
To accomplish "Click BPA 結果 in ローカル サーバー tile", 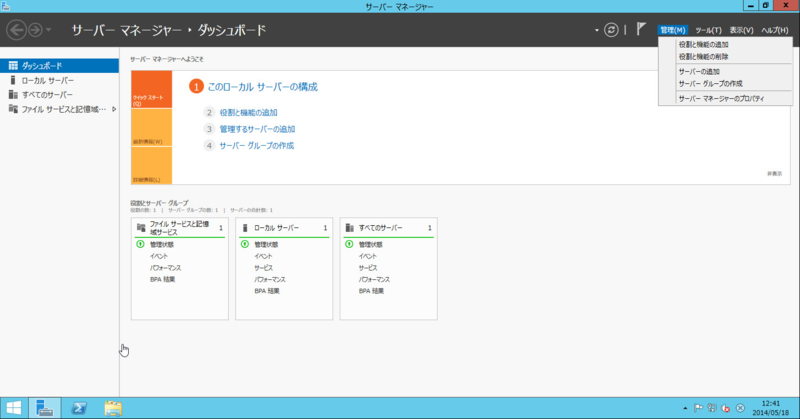I will click(x=267, y=291).
